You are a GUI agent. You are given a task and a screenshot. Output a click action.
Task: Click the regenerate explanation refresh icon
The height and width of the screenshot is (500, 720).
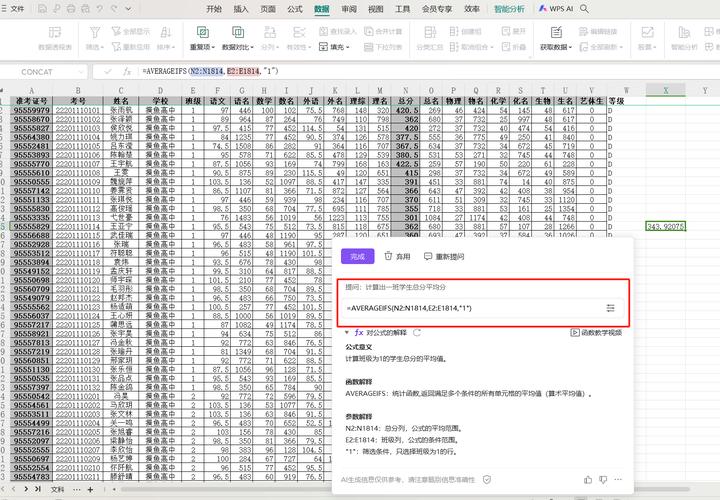pyautogui.click(x=417, y=332)
